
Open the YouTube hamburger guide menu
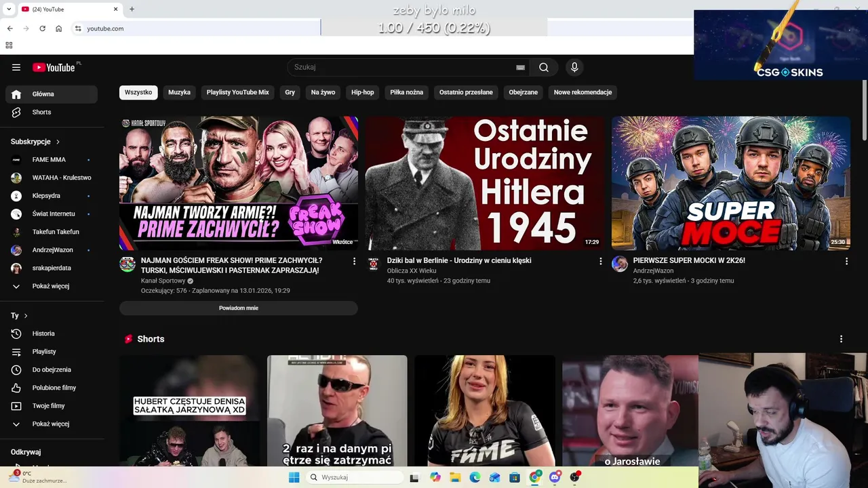[x=16, y=67]
